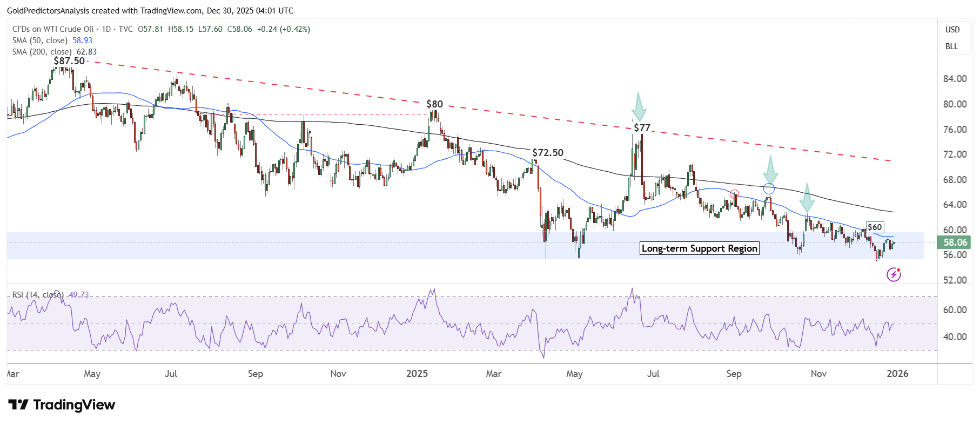Image resolution: width=980 pixels, height=425 pixels.
Task: Select the small red circle marker
Action: point(734,194)
